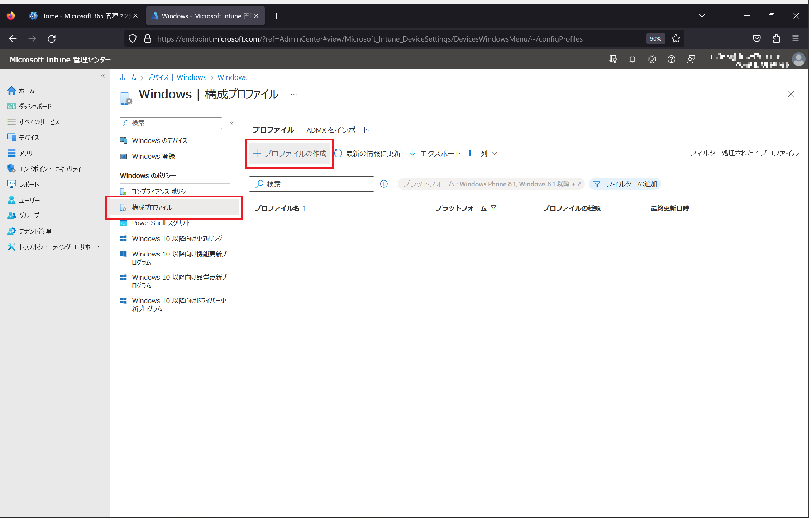
Task: Collapse the left navigation with double-chevron
Action: pos(103,76)
